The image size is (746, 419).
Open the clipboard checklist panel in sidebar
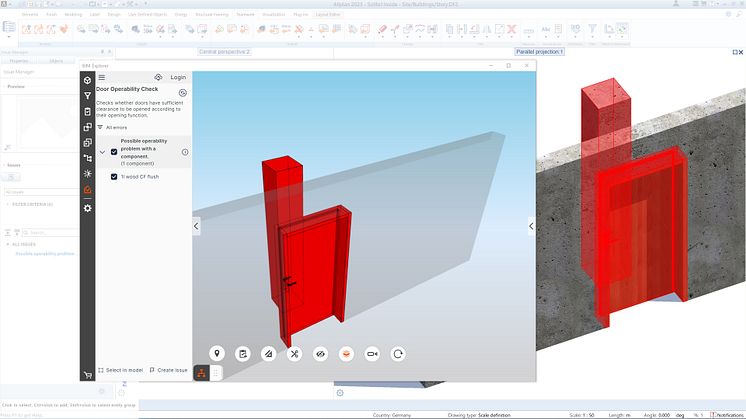pyautogui.click(x=88, y=112)
